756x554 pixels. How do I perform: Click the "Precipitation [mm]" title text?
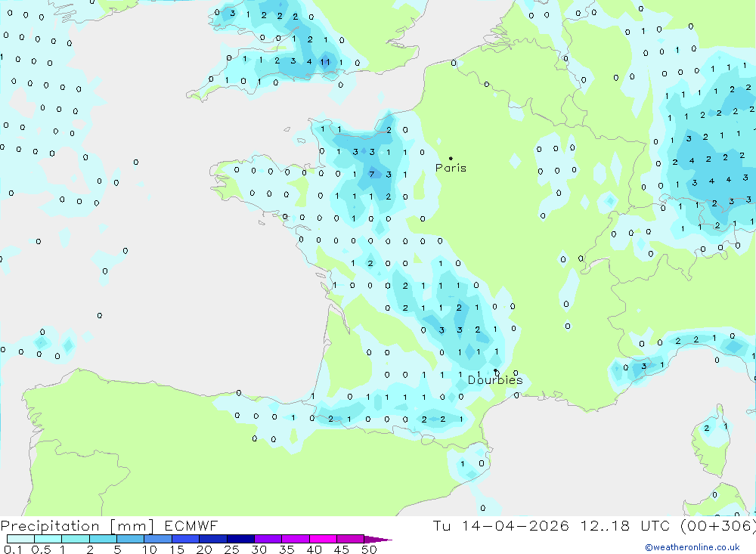coord(77,526)
